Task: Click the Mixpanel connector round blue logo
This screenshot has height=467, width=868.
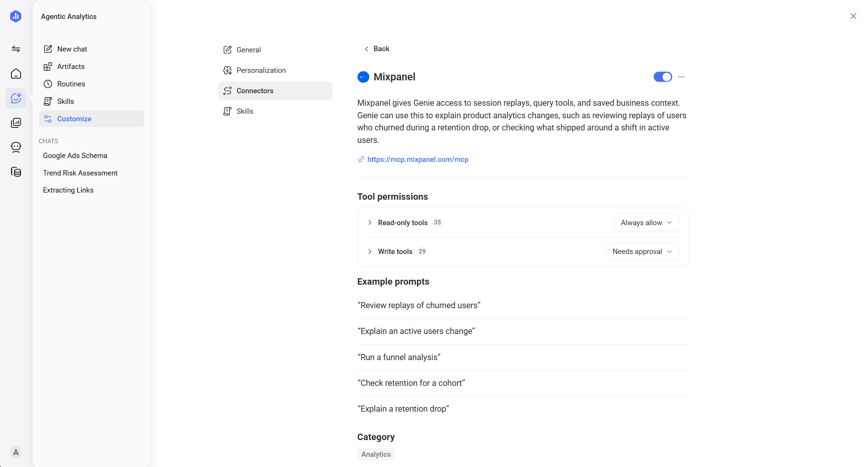Action: point(363,77)
